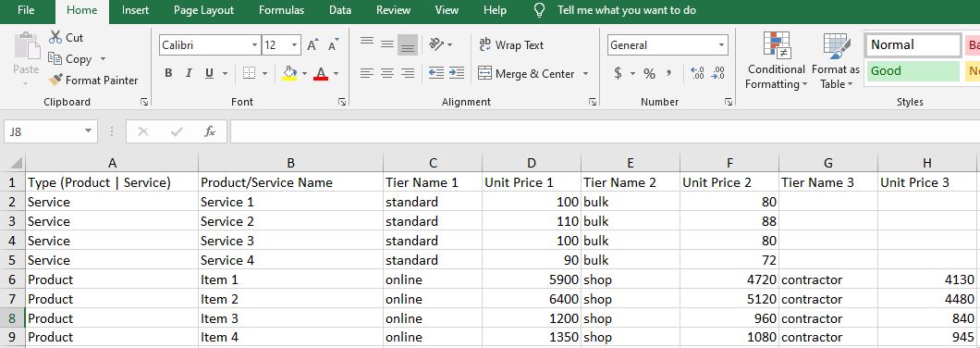Align text right

(x=408, y=73)
